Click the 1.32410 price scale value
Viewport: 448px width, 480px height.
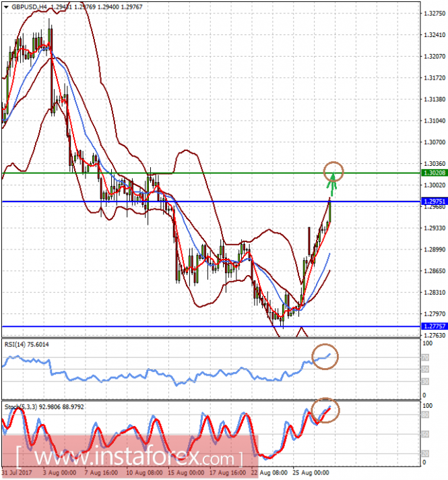tap(435, 35)
